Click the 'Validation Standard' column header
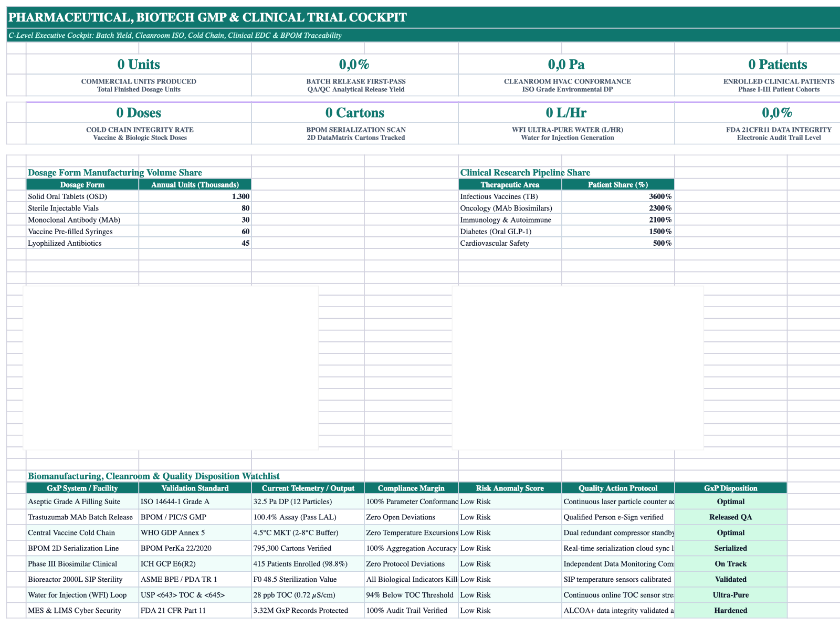The width and height of the screenshot is (840, 627). tap(195, 488)
